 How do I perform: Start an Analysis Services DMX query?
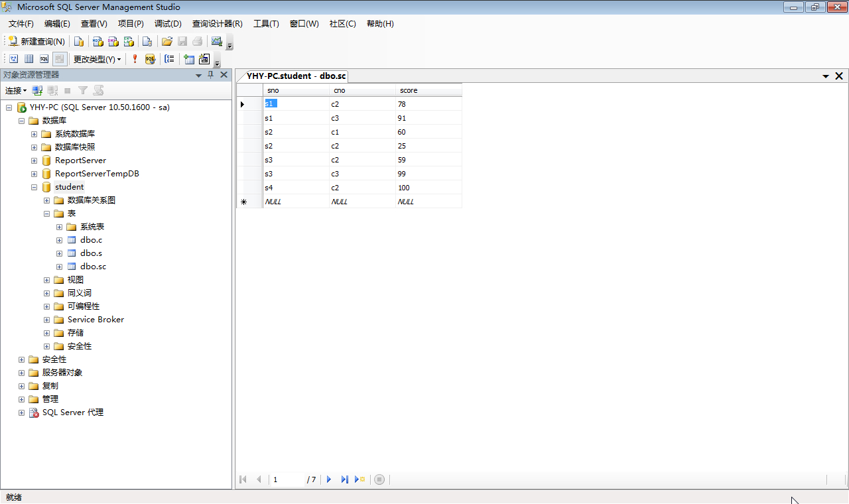(113, 41)
